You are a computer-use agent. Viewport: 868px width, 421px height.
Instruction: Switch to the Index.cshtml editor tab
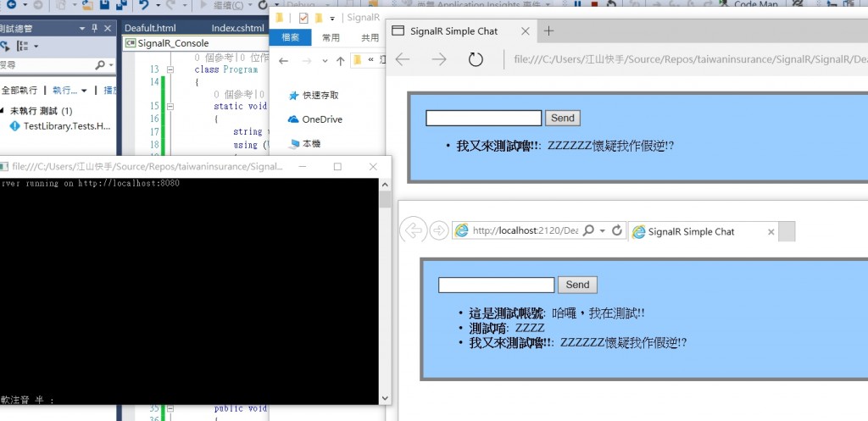(x=237, y=28)
